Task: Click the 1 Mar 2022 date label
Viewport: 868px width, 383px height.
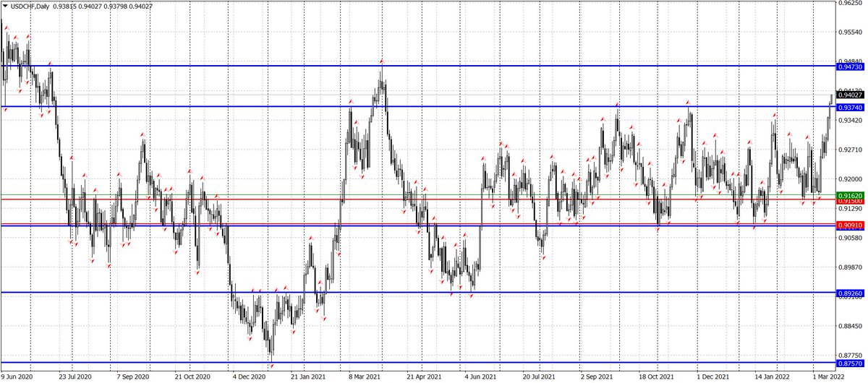Action: coord(827,376)
